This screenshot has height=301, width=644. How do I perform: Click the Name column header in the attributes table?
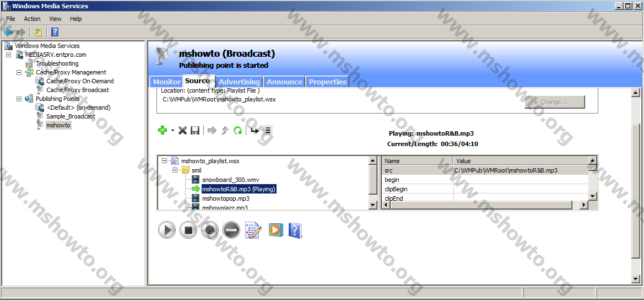click(x=417, y=161)
